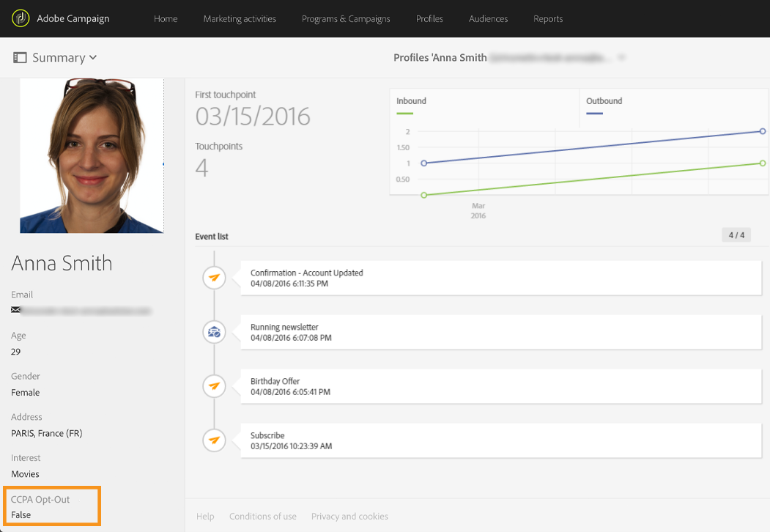Navigate to Audiences
The height and width of the screenshot is (532, 770).
[x=488, y=19]
